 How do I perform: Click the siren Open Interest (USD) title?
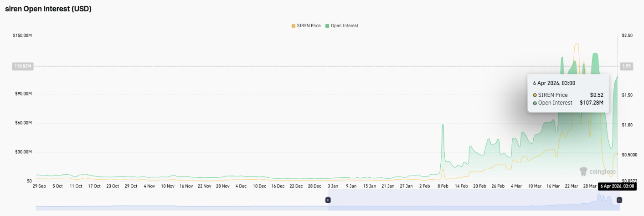48,9
